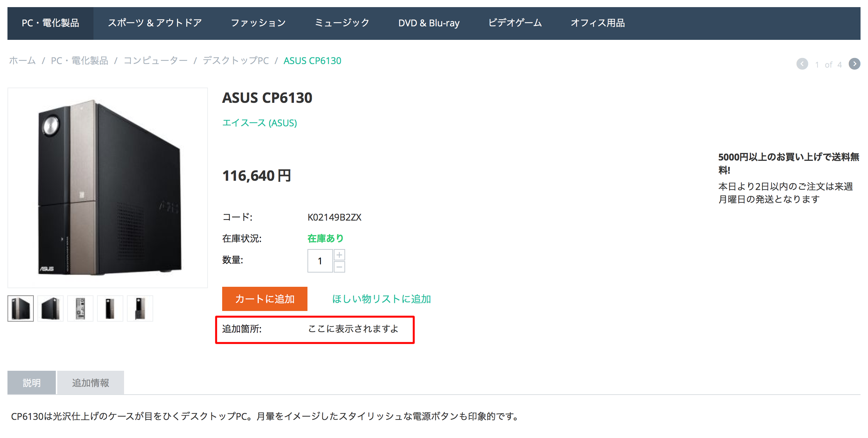Select second product thumbnail
Viewport: 868px width, 438px height.
tap(50, 308)
